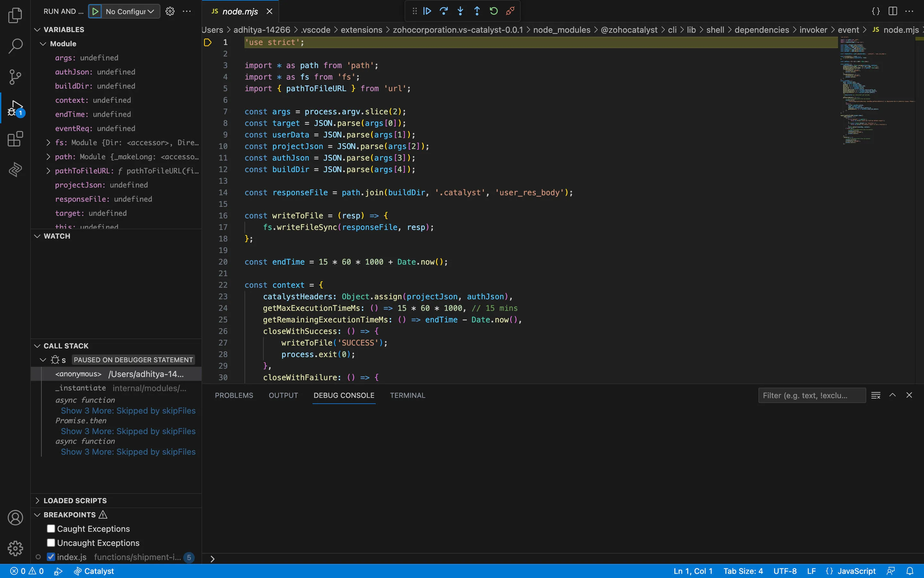Disconnect the debugger
The width and height of the screenshot is (924, 578).
(x=510, y=11)
